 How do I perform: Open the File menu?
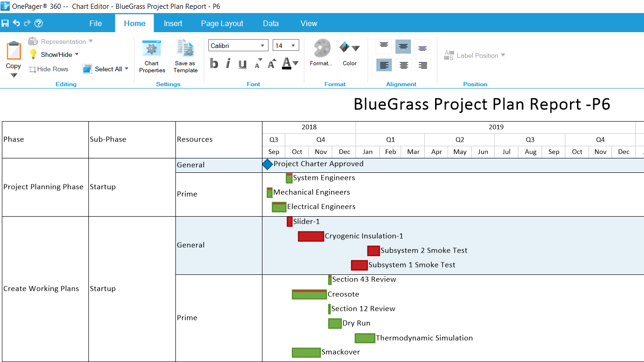[x=95, y=23]
